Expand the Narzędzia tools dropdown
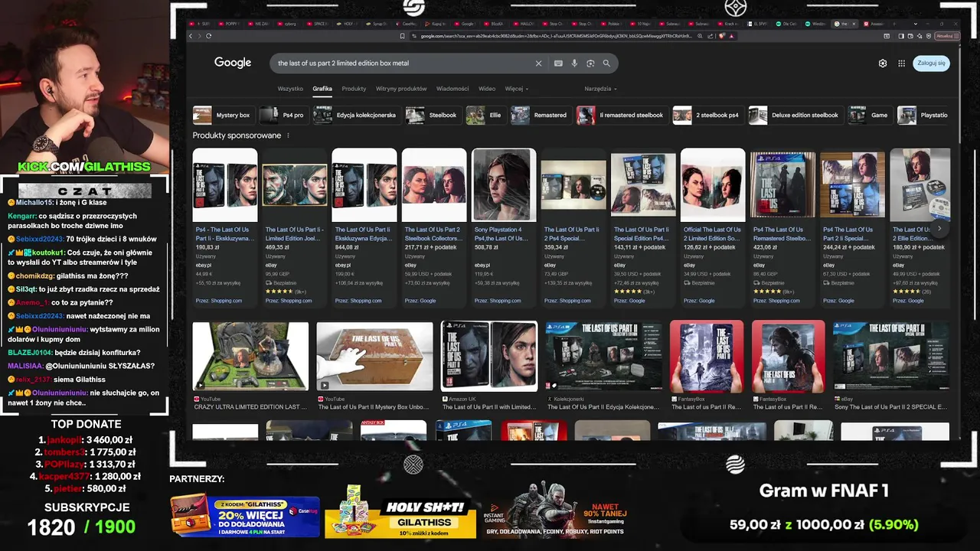This screenshot has height=551, width=980. (600, 89)
